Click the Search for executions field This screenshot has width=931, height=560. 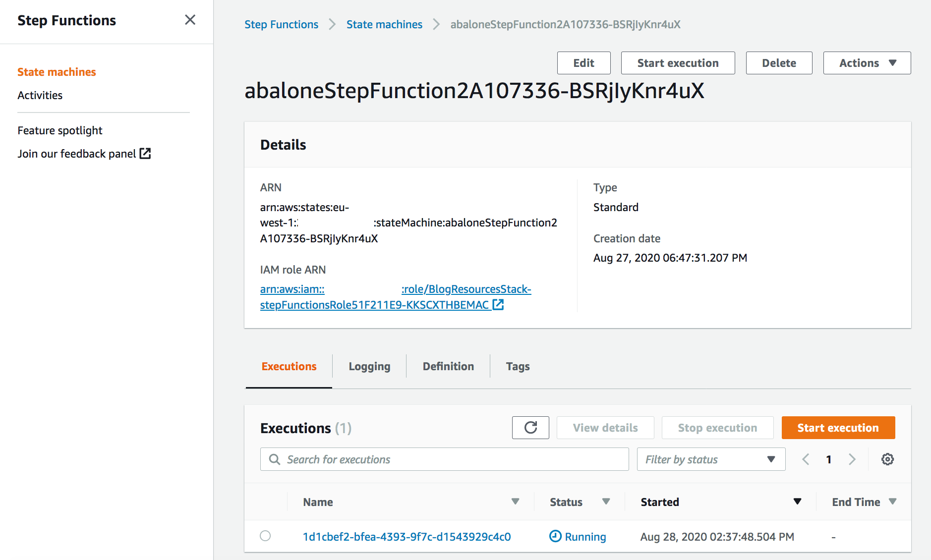pos(445,459)
